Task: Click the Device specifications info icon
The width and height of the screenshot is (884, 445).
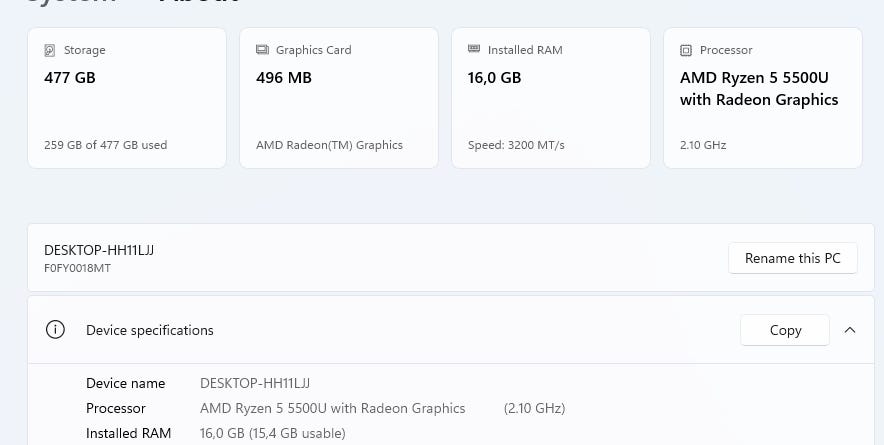Action: point(56,330)
